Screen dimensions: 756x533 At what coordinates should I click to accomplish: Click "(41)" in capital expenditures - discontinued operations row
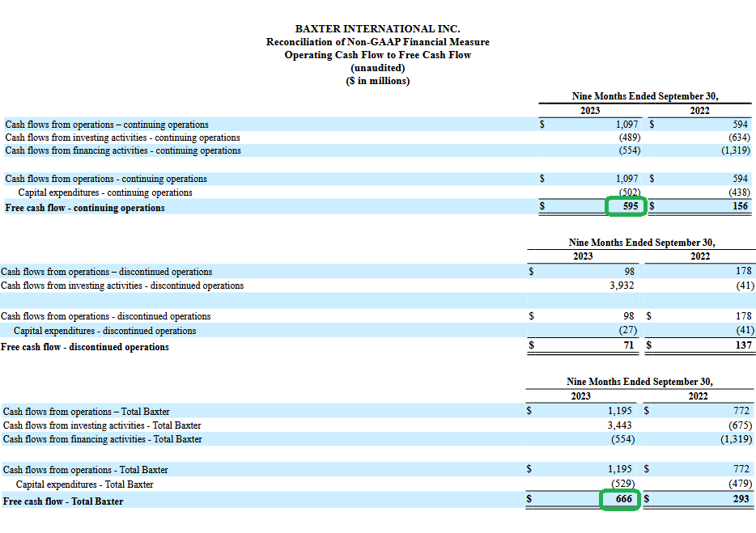745,330
